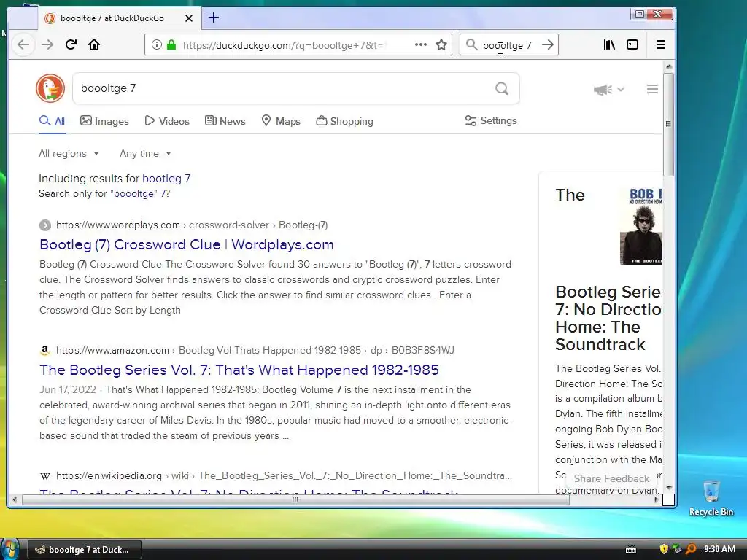Open search Settings

pos(491,120)
